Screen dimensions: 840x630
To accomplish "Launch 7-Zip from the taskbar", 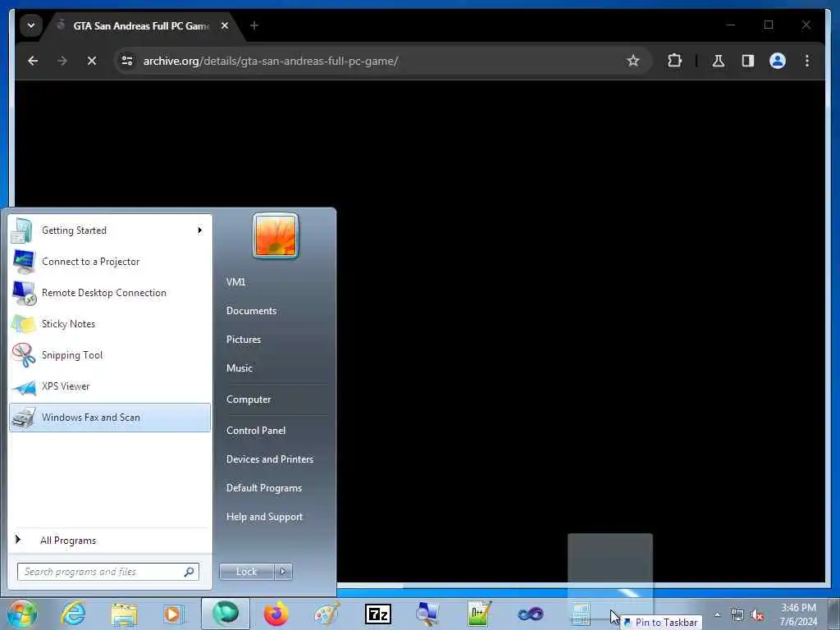I will coord(377,614).
